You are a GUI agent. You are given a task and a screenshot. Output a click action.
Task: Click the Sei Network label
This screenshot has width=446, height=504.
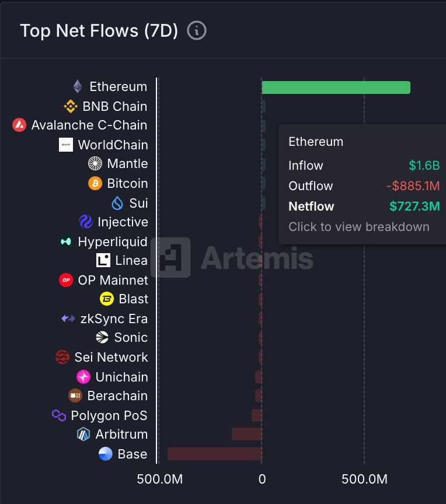coord(111,357)
